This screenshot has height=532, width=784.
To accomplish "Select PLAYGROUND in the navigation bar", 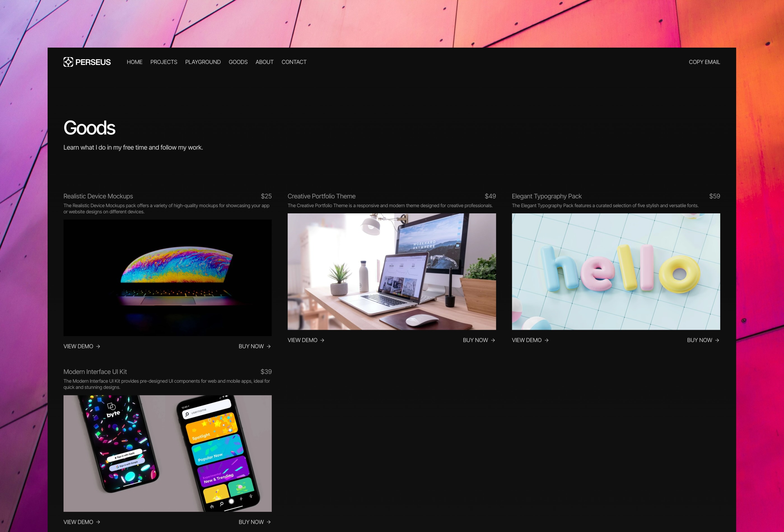I will tap(202, 62).
